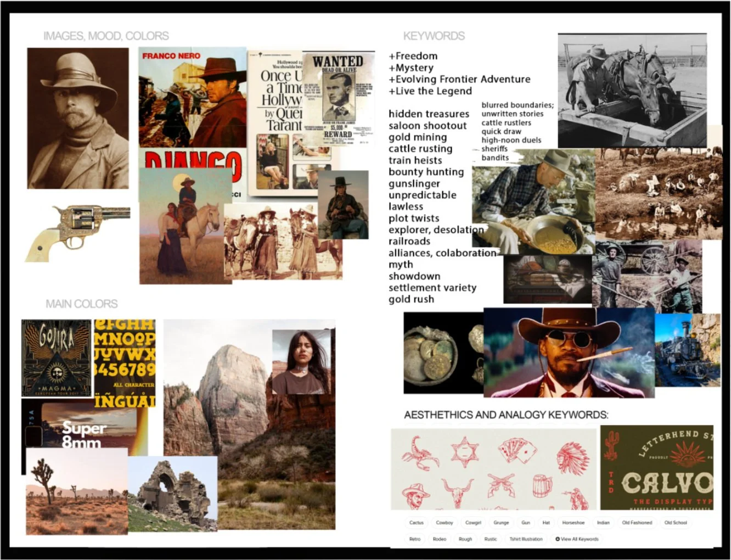Click the 'high-noon duels' keyword
The width and height of the screenshot is (731, 560).
pos(511,140)
